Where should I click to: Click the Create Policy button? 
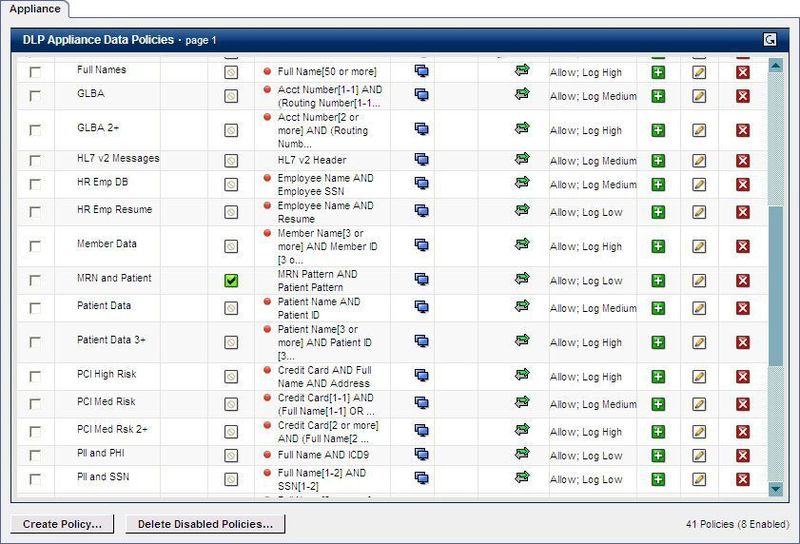tap(62, 524)
